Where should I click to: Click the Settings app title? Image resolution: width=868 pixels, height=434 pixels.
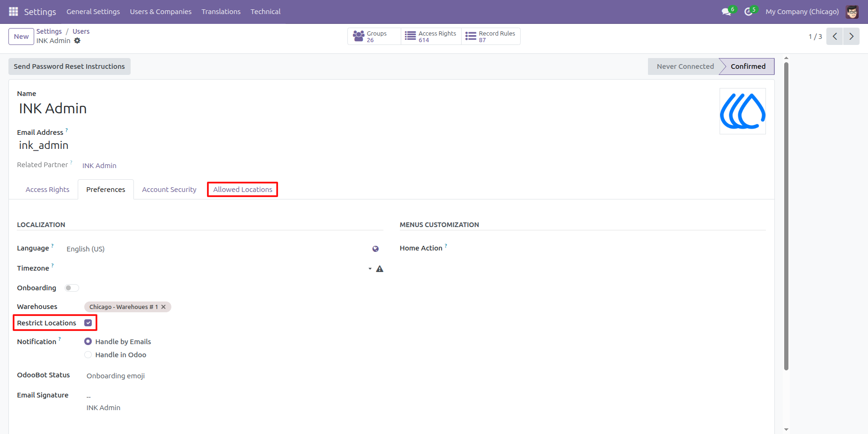pyautogui.click(x=40, y=12)
